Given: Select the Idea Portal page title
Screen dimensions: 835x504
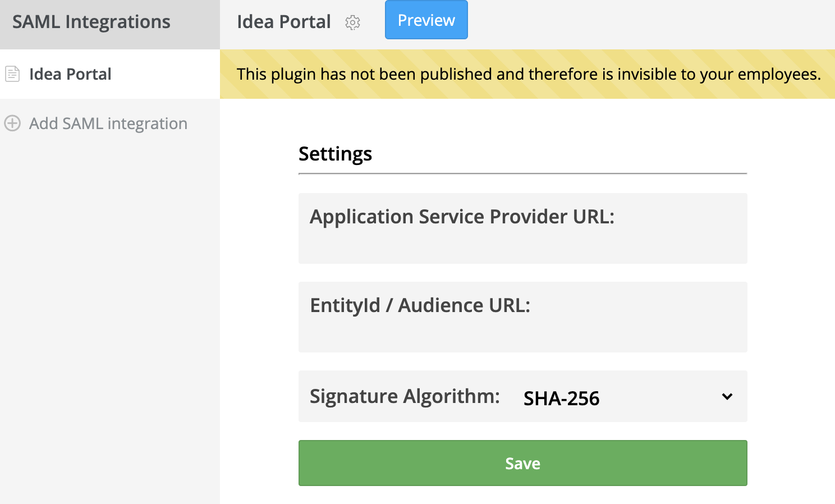Looking at the screenshot, I should (284, 21).
